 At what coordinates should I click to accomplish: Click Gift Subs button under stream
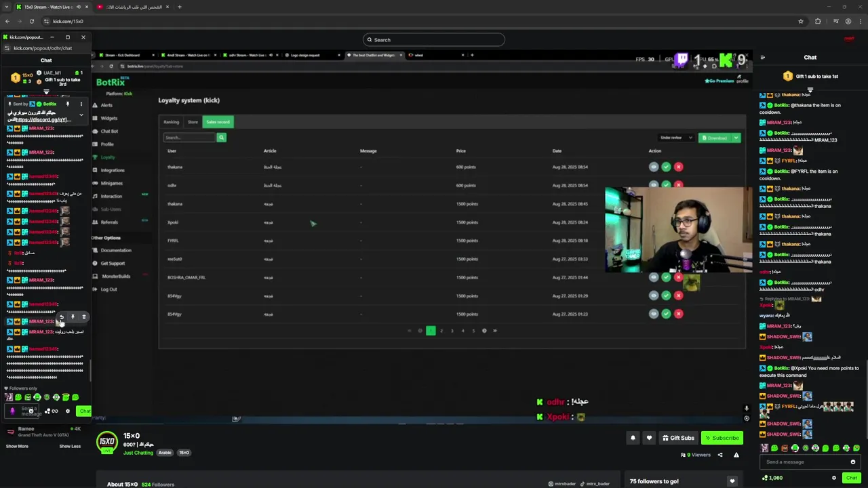coord(678,438)
